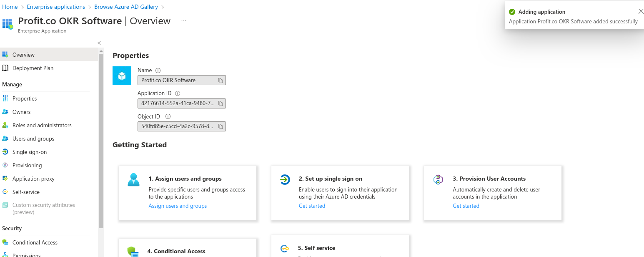Image resolution: width=644 pixels, height=257 pixels.
Task: Click the Deployment Plan book icon
Action: pyautogui.click(x=5, y=68)
